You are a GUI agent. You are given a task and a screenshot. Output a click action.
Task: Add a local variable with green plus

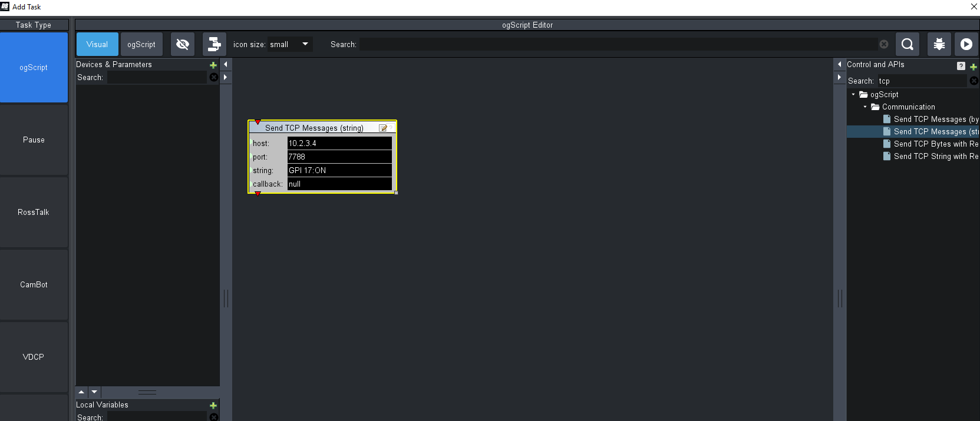213,405
